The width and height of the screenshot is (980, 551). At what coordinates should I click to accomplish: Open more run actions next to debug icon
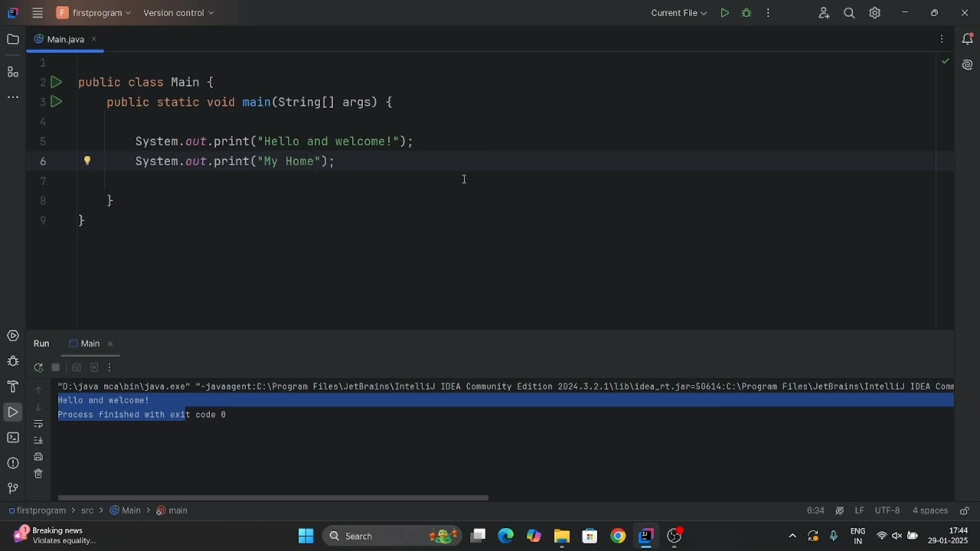tap(768, 13)
